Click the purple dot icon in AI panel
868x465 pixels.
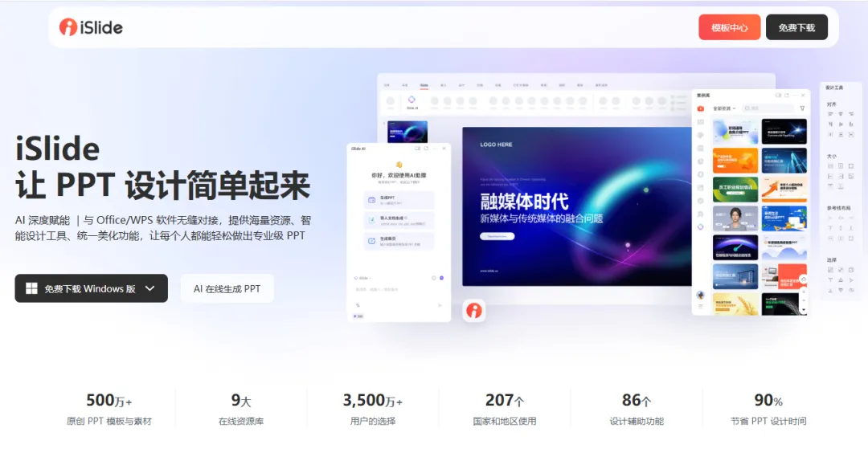click(x=442, y=278)
